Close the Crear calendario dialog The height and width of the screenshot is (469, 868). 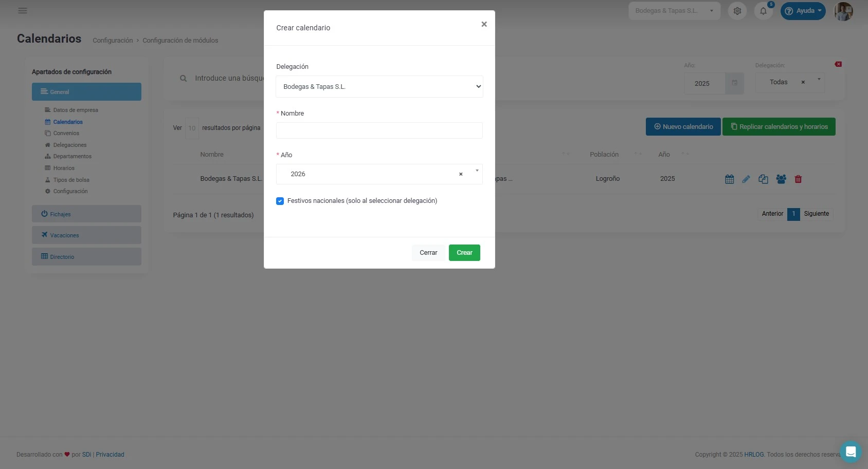484,24
